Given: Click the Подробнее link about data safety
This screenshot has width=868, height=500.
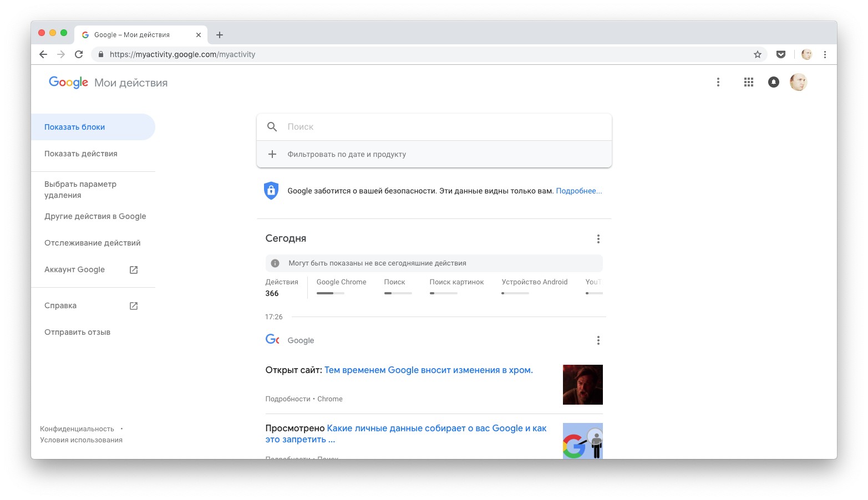Looking at the screenshot, I should (578, 191).
